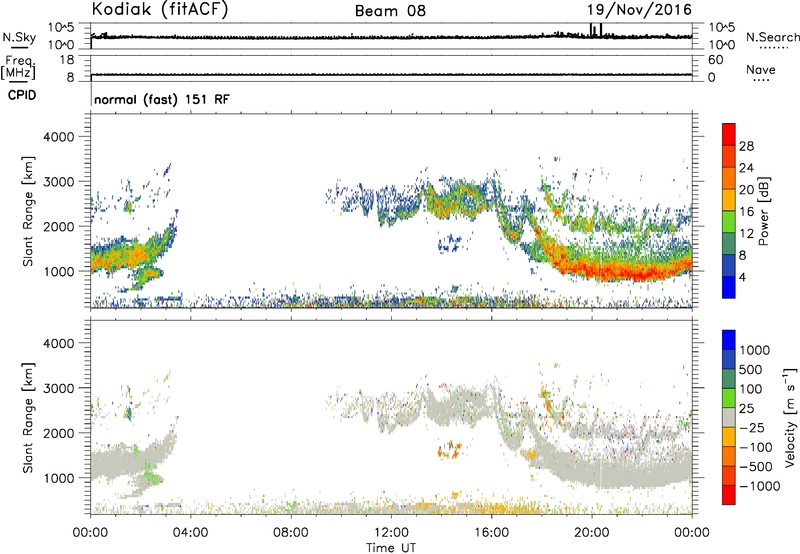
Task: Click the '08:00' time tick label
Action: 290,533
